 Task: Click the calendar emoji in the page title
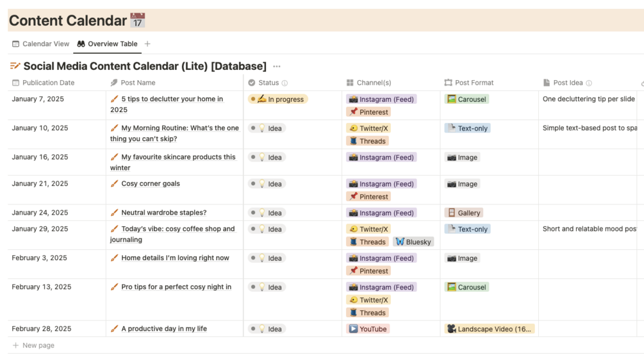[x=137, y=21]
